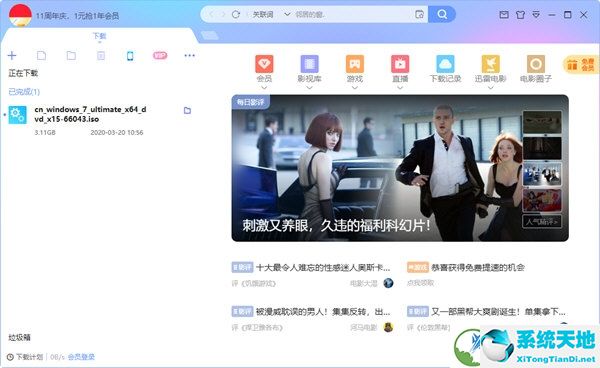Click the 电影大湿 author avatar

click(388, 283)
